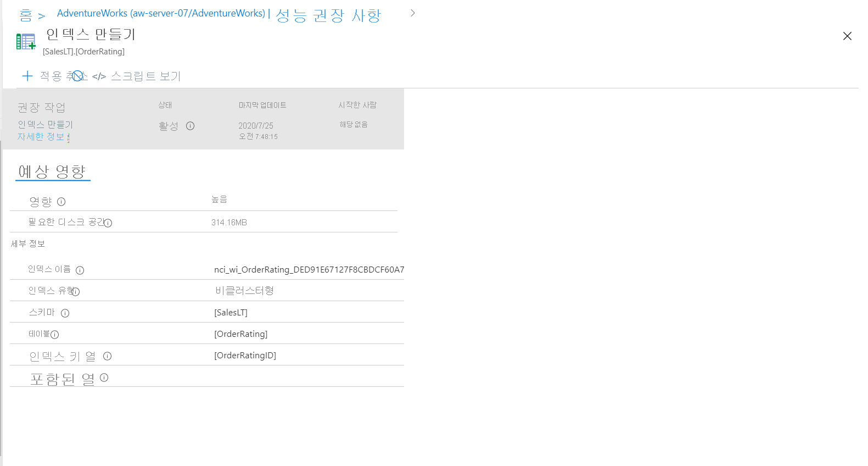Click info icon next to 인덱스 키 열
868x466 pixels.
(x=108, y=356)
